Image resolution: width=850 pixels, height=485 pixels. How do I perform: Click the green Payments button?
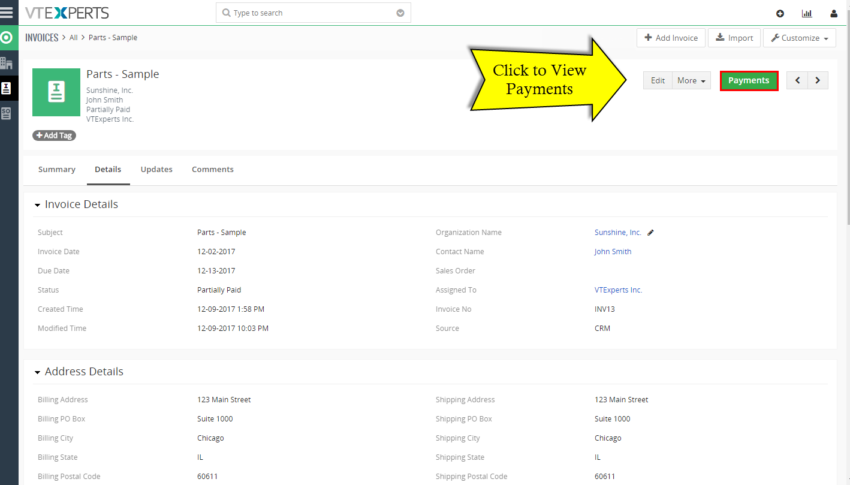tap(749, 80)
